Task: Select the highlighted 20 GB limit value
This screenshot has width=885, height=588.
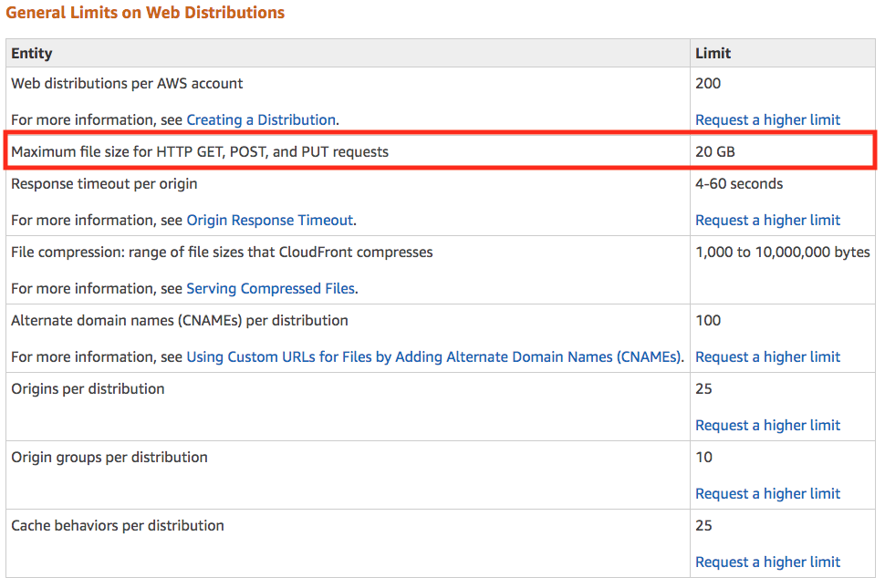Action: pyautogui.click(x=714, y=151)
